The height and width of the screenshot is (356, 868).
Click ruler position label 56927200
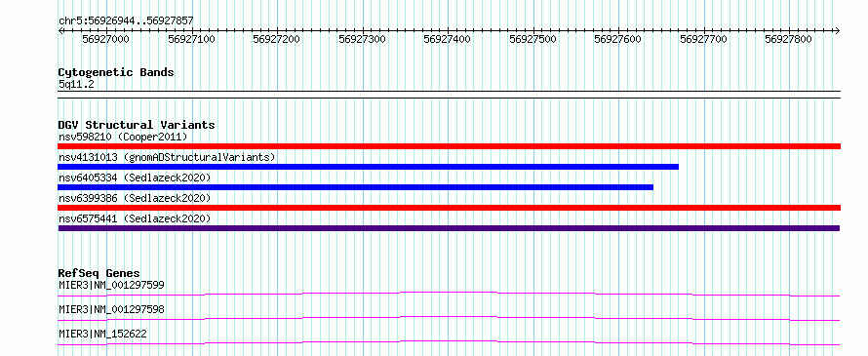(x=276, y=39)
